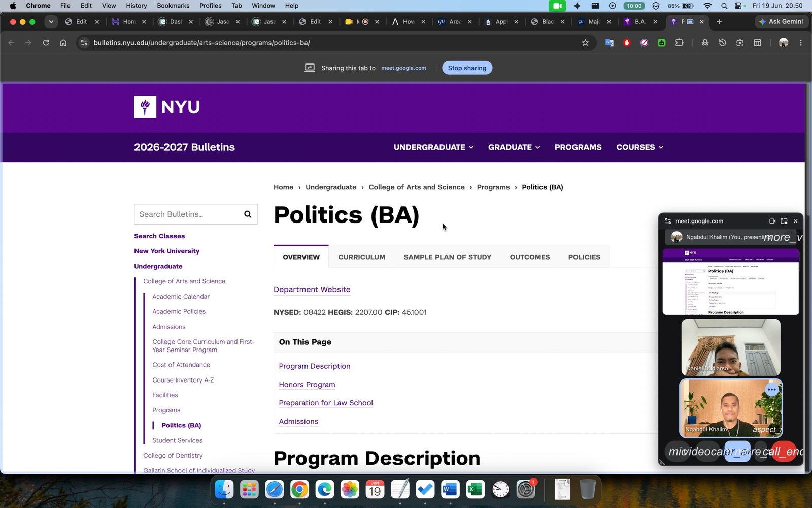
Task: End the call in Meet popup
Action: point(784,452)
